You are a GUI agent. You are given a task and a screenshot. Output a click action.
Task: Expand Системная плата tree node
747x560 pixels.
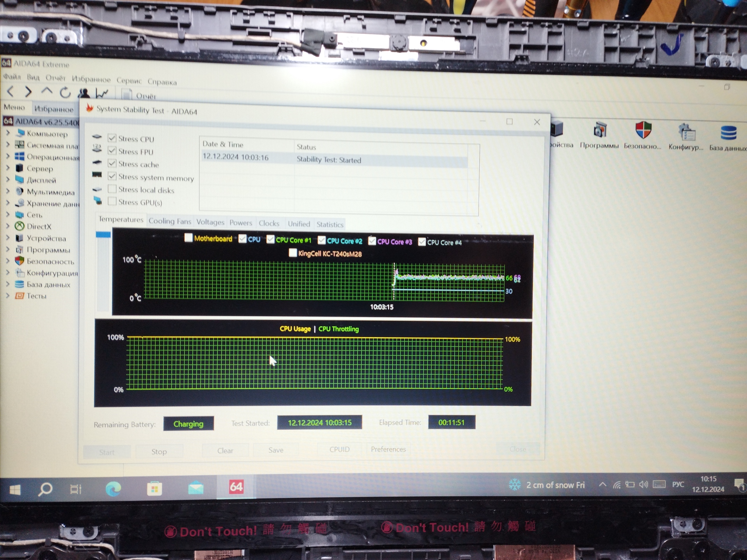(x=7, y=145)
